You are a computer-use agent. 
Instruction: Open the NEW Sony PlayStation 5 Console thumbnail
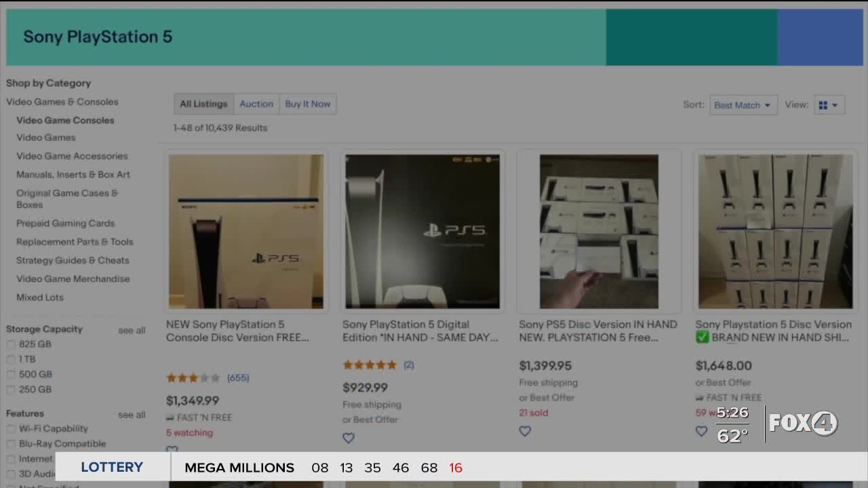246,232
